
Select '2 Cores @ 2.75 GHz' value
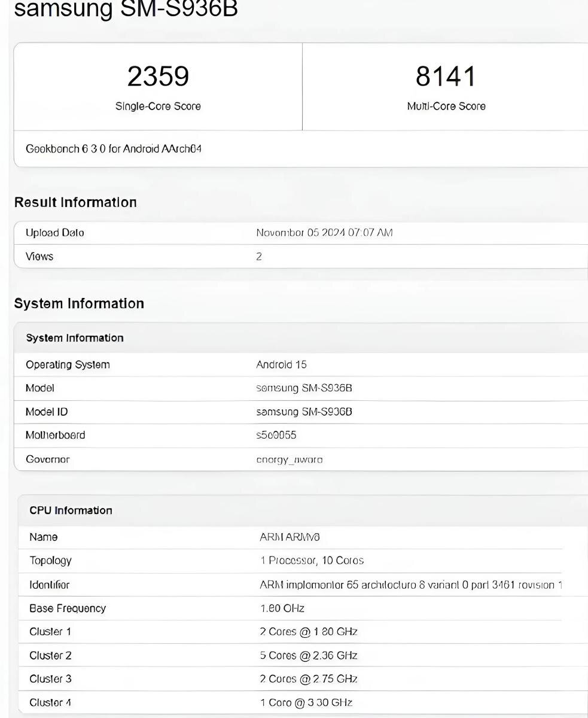click(309, 679)
